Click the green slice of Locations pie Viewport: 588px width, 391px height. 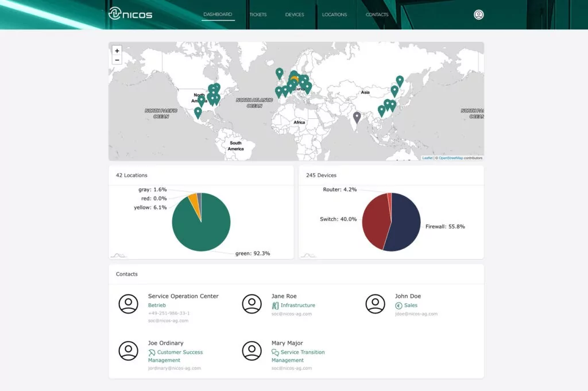pyautogui.click(x=202, y=229)
